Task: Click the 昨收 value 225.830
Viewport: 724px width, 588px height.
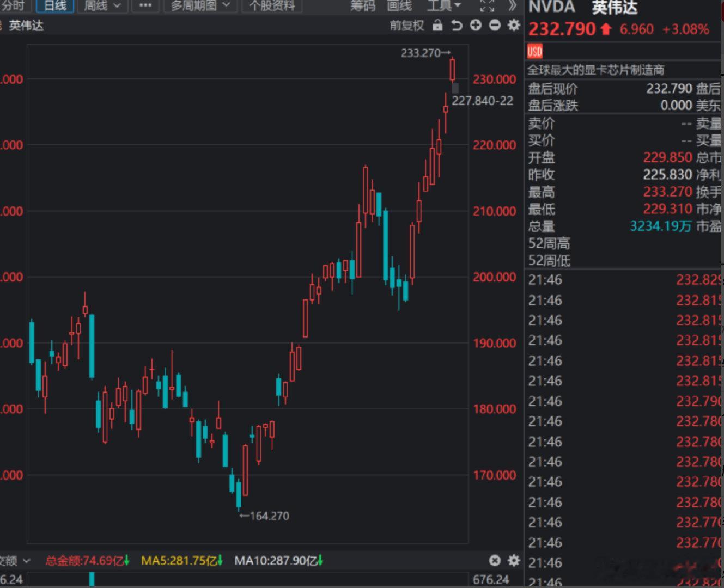Action: (667, 174)
